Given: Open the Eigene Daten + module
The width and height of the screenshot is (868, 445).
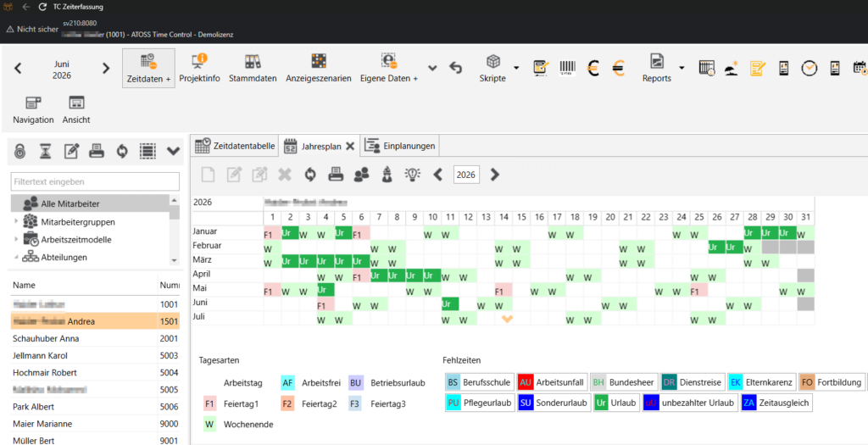Looking at the screenshot, I should tap(388, 68).
